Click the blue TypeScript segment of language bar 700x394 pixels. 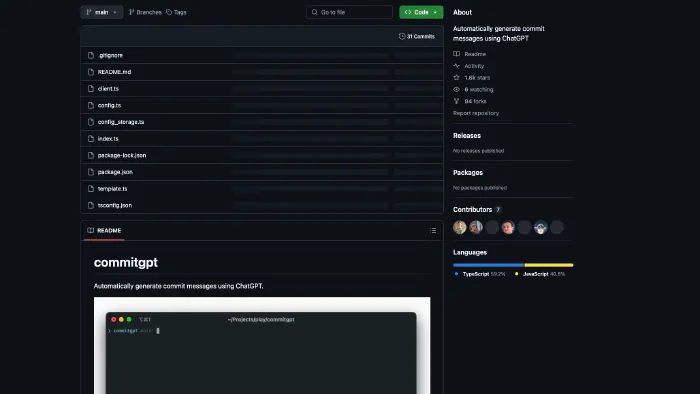click(x=488, y=265)
